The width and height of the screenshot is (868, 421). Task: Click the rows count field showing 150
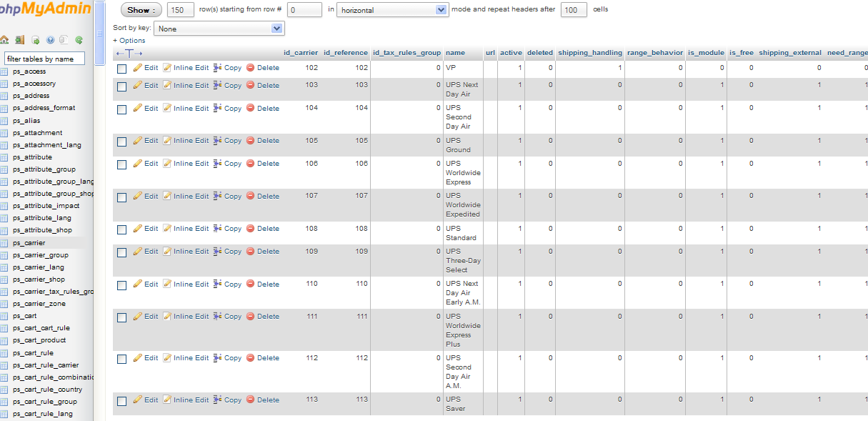(x=180, y=10)
